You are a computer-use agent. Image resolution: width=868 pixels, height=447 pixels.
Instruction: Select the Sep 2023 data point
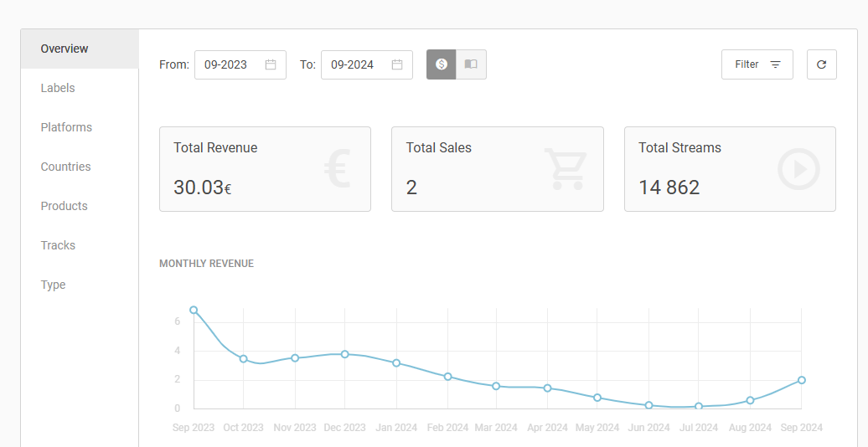click(x=194, y=311)
